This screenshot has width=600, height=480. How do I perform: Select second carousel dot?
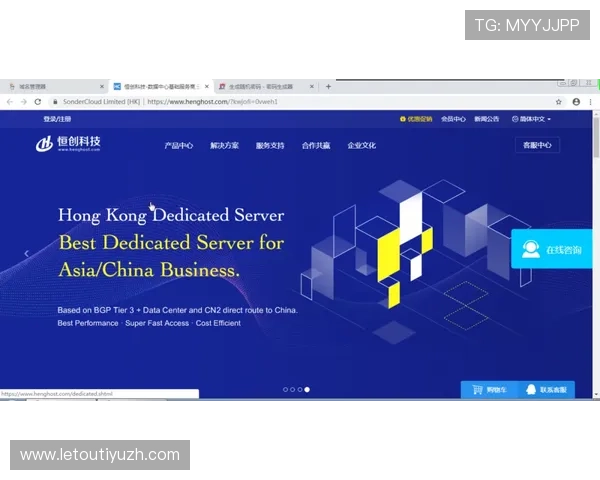[293, 390]
